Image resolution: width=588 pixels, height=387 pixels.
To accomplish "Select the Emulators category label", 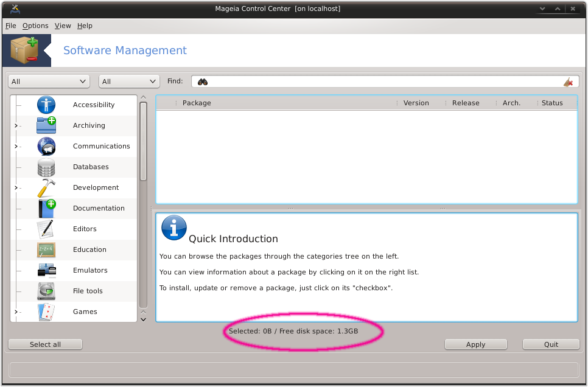I will point(90,270).
